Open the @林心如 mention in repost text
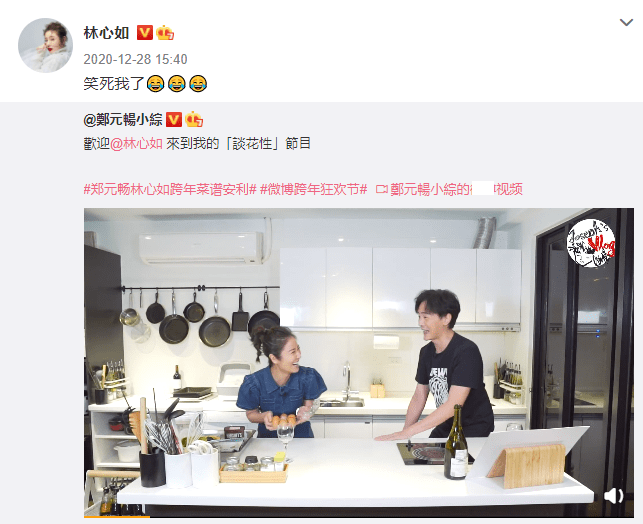 tap(137, 144)
